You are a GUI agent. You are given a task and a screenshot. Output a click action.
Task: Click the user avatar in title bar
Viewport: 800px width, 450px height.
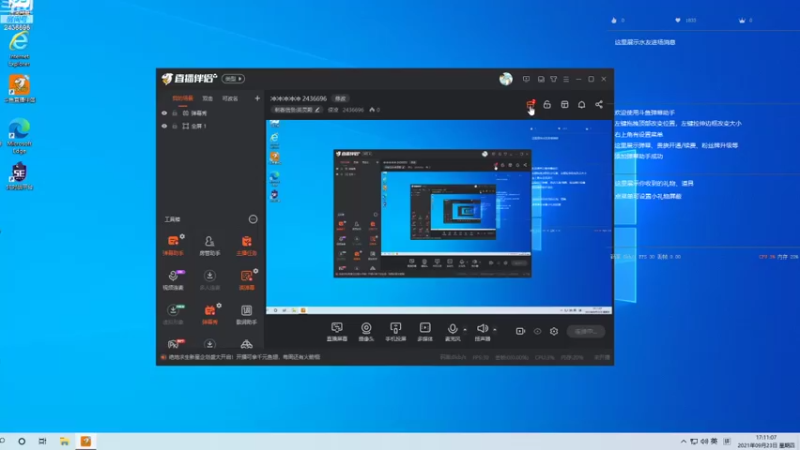506,79
